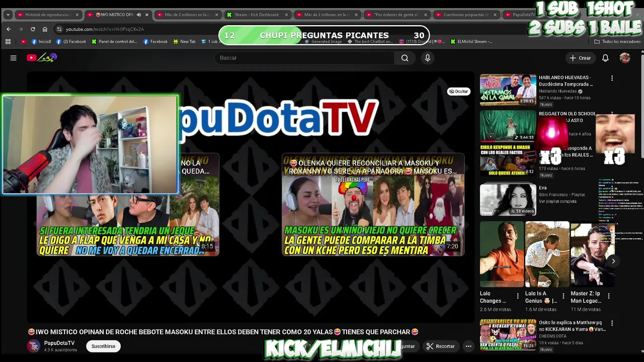Open options for 'Master Z: Ip Man' short
This screenshot has width=644, height=362.
pos(608,296)
